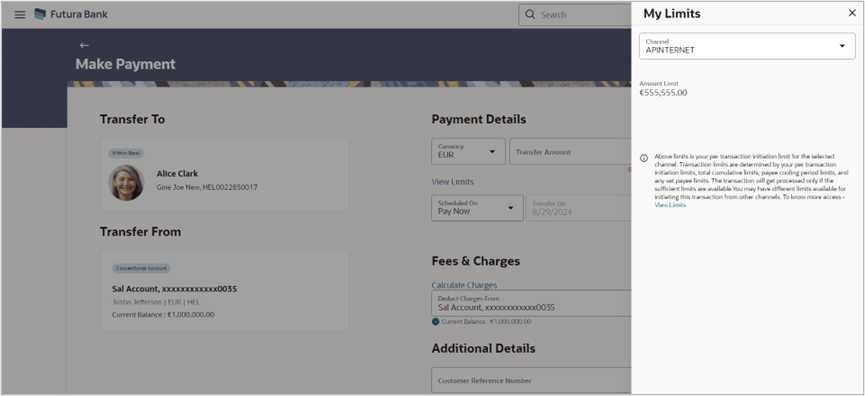
Task: Open the Scheduled On Pay Now dropdown
Action: (x=477, y=208)
